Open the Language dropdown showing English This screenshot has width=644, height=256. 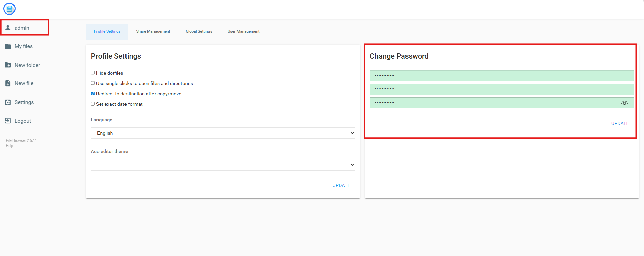[x=223, y=133]
